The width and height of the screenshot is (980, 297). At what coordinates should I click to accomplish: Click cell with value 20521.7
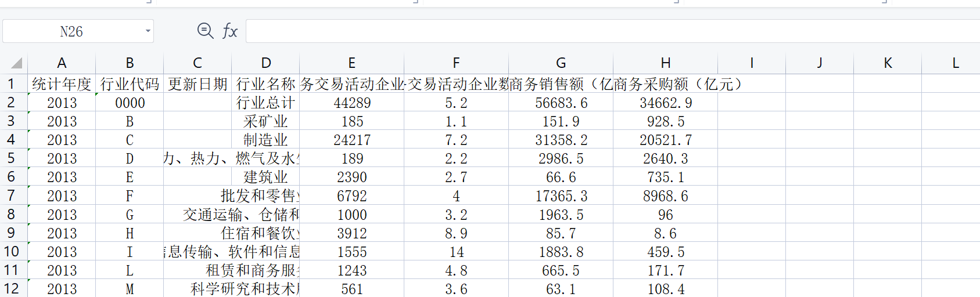[666, 140]
